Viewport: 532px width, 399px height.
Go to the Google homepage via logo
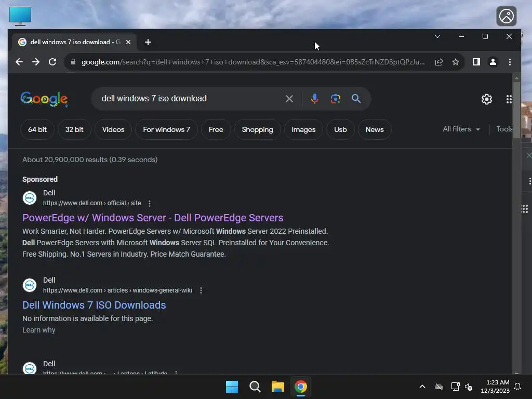[44, 99]
